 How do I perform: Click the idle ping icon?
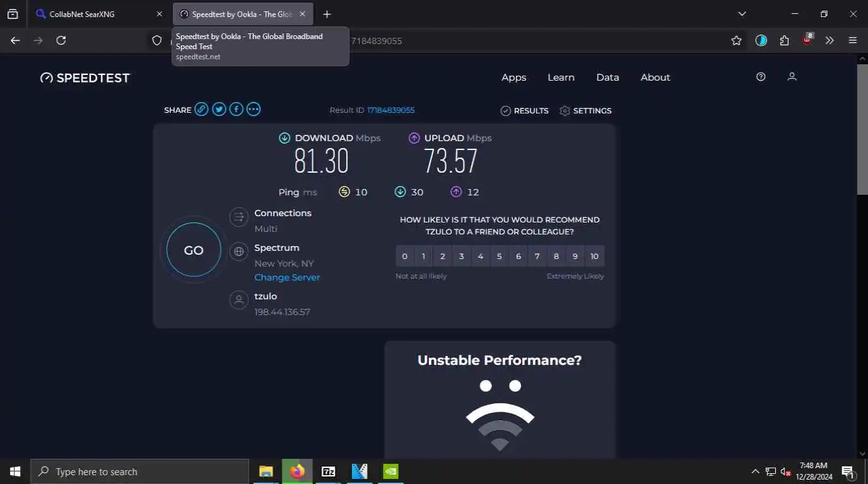coord(344,192)
